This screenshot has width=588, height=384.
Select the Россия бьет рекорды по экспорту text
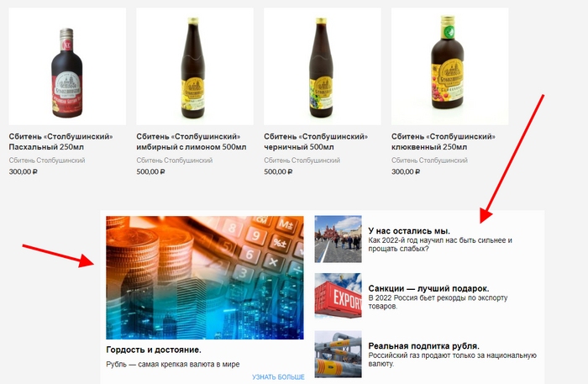(438, 302)
